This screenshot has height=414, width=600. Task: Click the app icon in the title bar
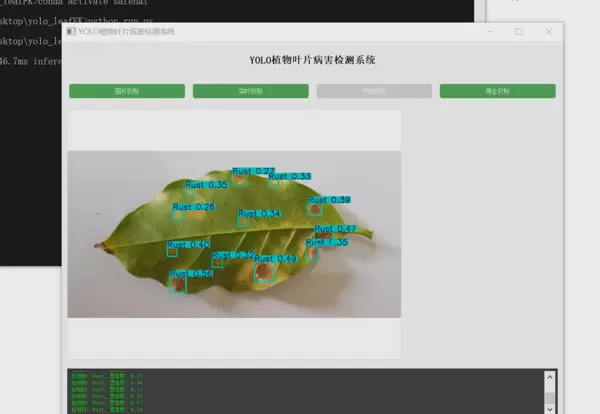[70, 32]
